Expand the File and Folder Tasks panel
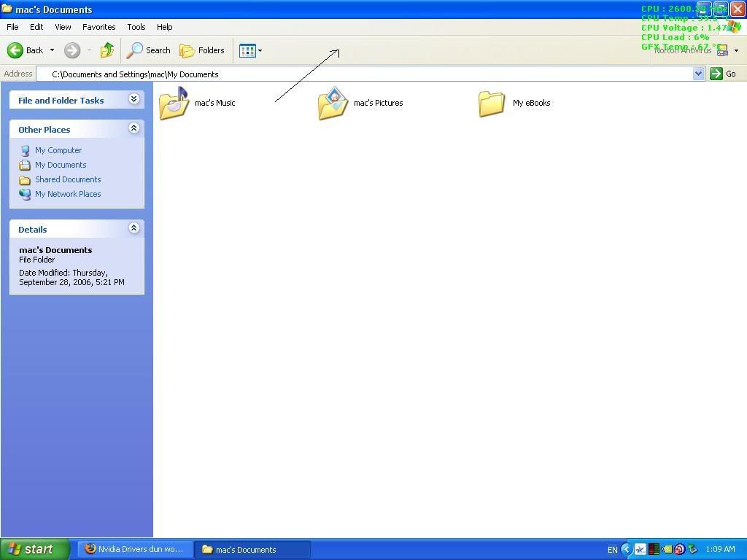 pos(133,99)
